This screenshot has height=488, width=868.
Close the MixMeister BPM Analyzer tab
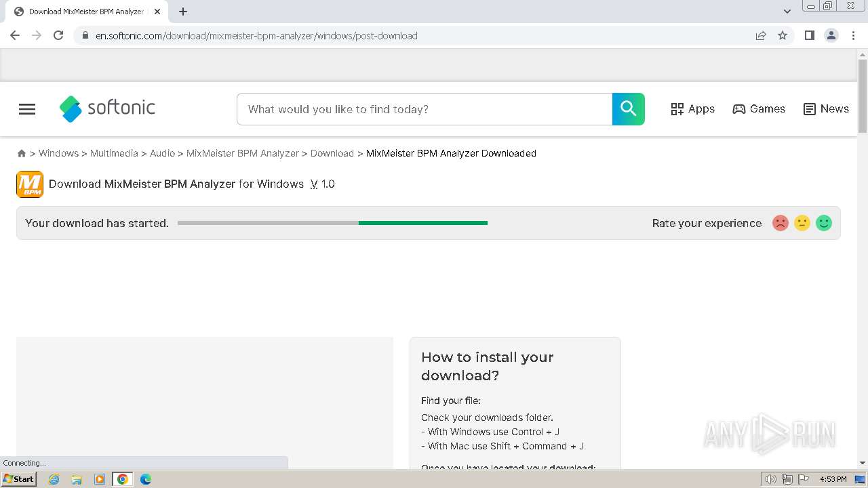click(157, 12)
